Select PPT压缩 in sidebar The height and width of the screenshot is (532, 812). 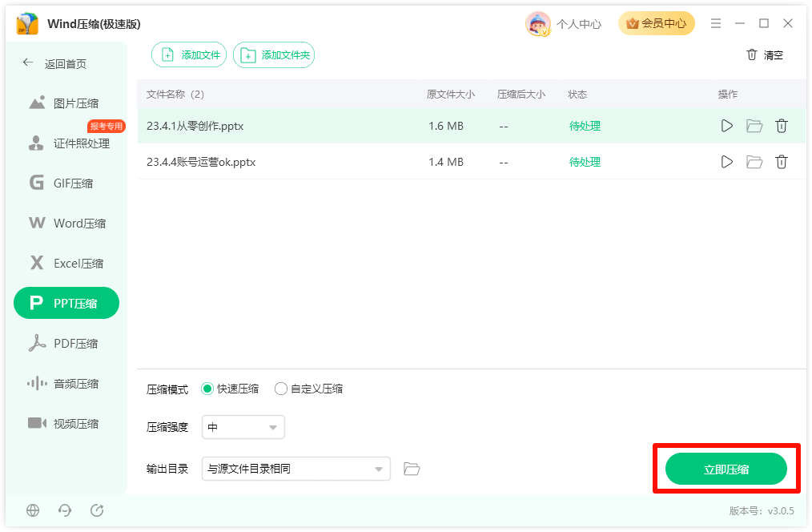66,303
